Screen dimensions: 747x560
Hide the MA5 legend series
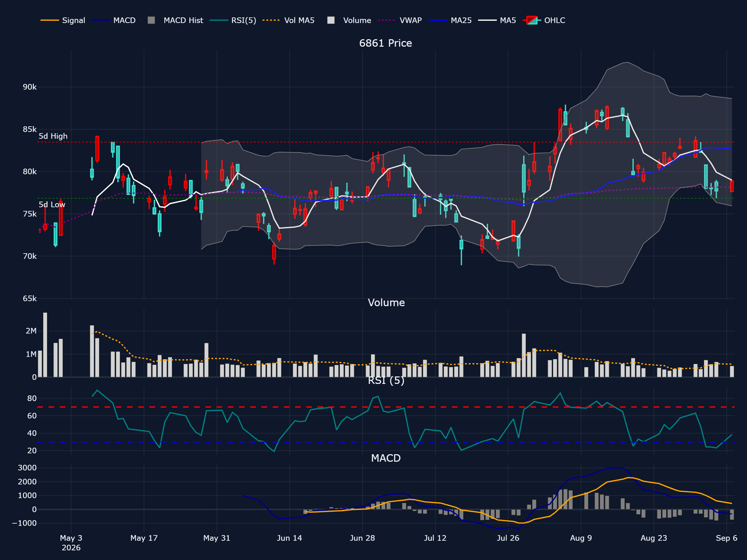(x=497, y=20)
